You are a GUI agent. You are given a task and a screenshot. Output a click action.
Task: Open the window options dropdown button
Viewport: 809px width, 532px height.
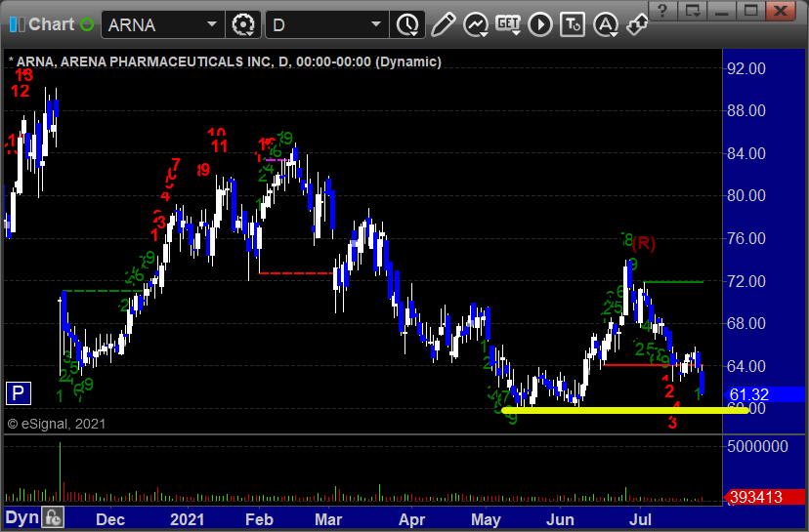pos(693,11)
